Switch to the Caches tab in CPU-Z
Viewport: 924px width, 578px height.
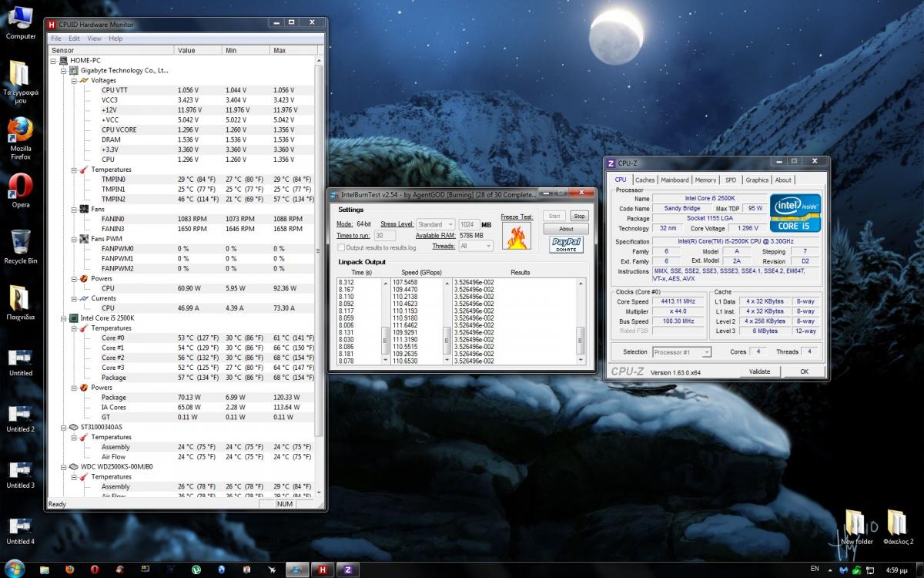pyautogui.click(x=645, y=180)
